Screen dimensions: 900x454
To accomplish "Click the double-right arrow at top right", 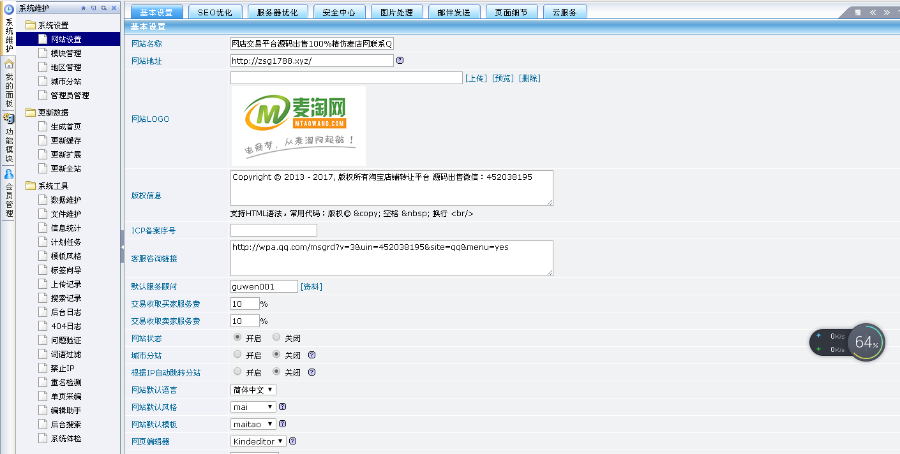I will click(x=887, y=12).
